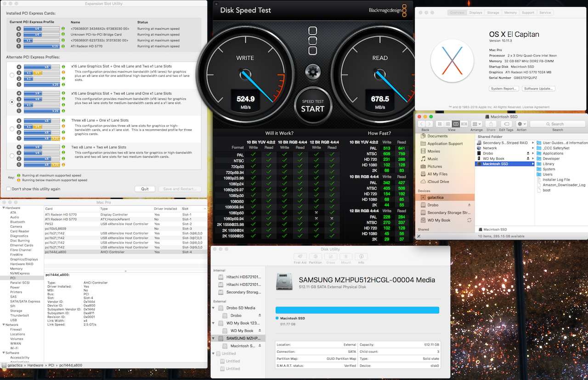
Task: Click the System Report button
Action: pyautogui.click(x=503, y=89)
